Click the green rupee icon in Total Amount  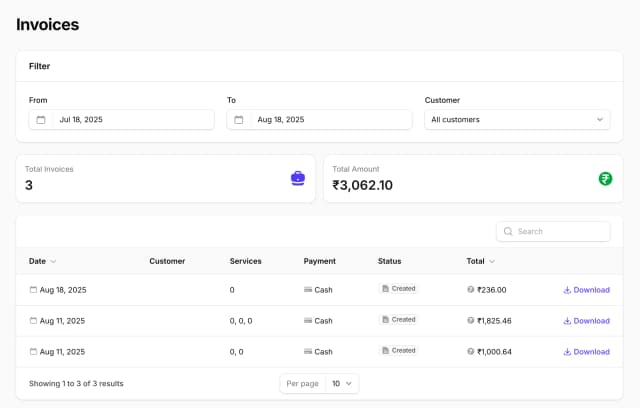click(x=605, y=178)
